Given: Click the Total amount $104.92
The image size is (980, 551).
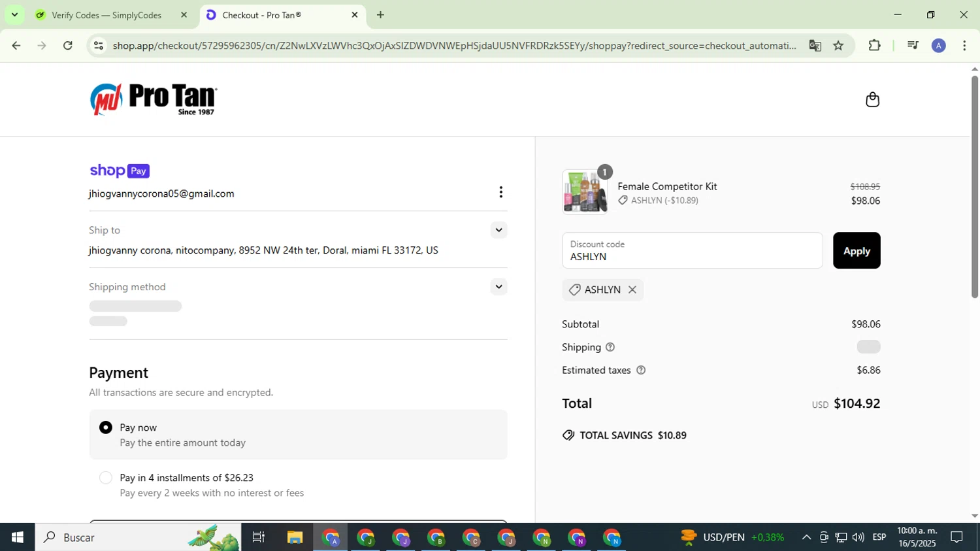Looking at the screenshot, I should click(857, 403).
